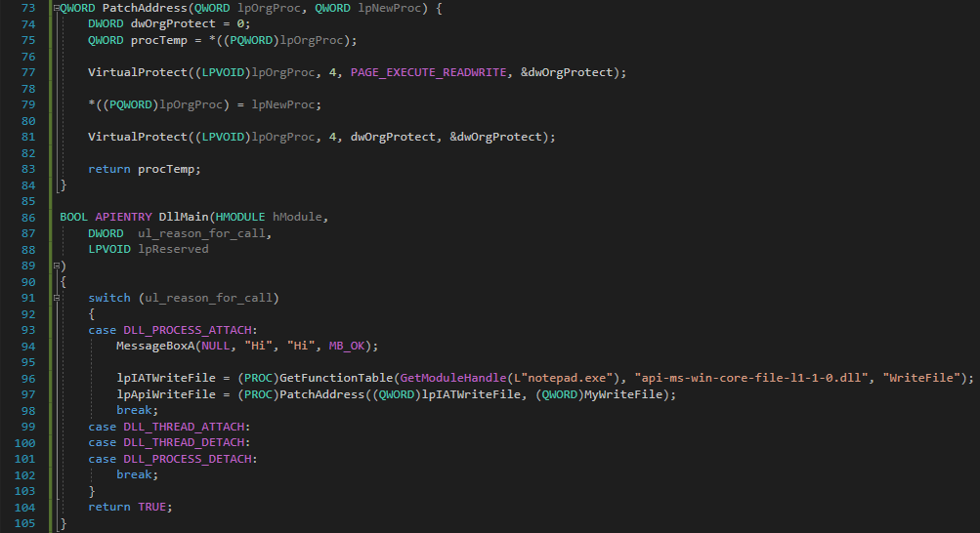Click the APIENTRY macro on line 86
This screenshot has height=533, width=980.
(x=123, y=217)
